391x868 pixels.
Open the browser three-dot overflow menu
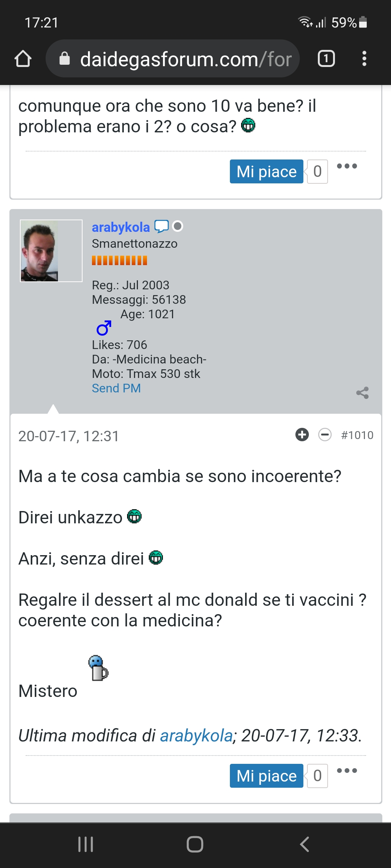[364, 59]
